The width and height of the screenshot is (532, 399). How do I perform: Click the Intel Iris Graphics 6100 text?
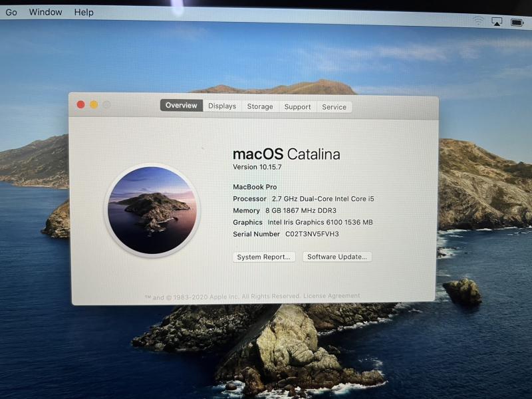click(x=321, y=222)
